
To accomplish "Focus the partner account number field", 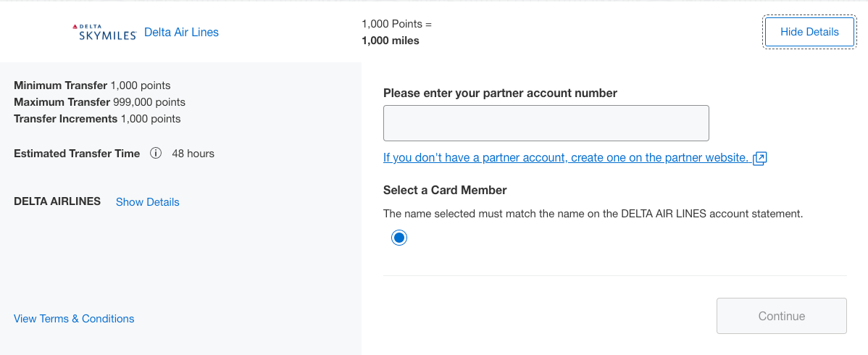I will pos(546,123).
